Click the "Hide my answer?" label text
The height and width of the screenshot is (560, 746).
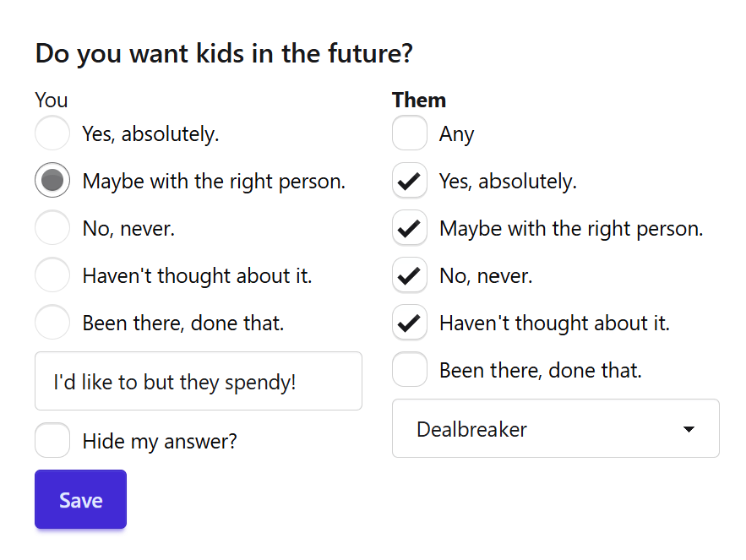tap(160, 442)
